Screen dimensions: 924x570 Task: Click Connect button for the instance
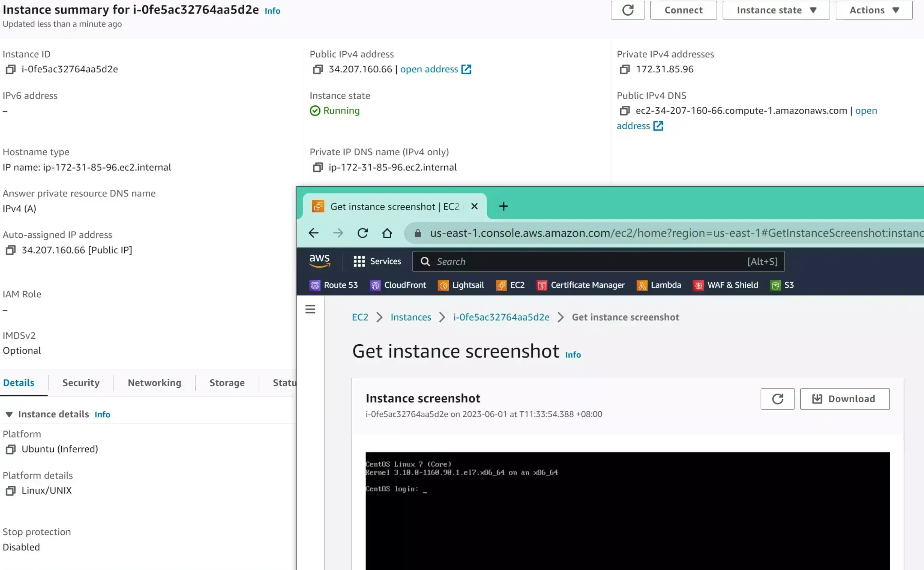[x=683, y=9]
